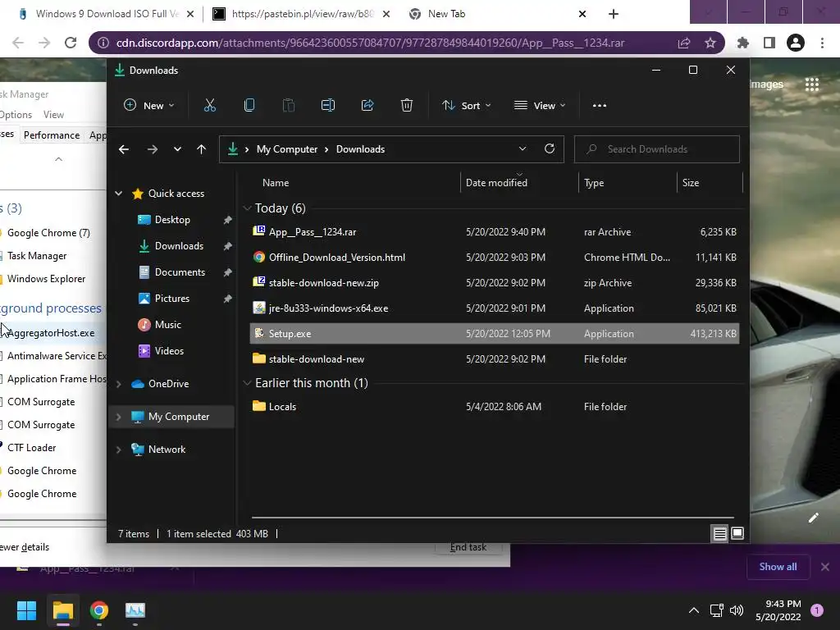The width and height of the screenshot is (840, 630).
Task: Open Chrome three-dot menu
Action: [x=822, y=43]
